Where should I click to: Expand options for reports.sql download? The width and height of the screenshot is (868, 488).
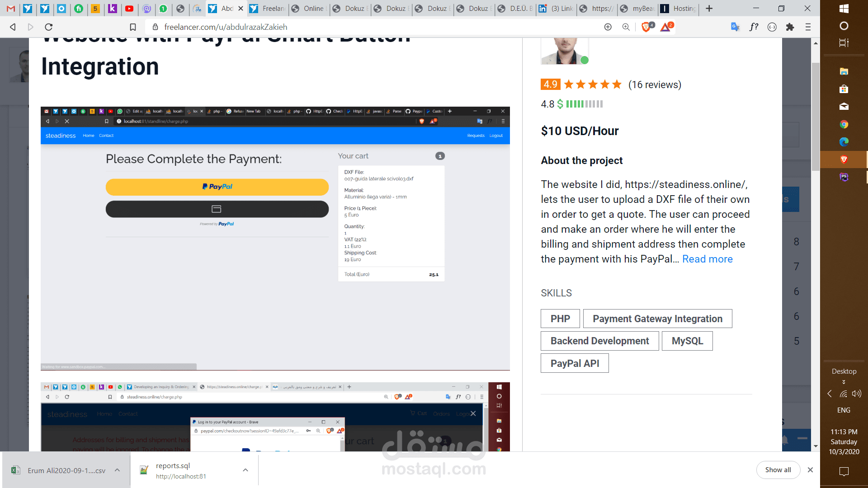[x=245, y=470]
